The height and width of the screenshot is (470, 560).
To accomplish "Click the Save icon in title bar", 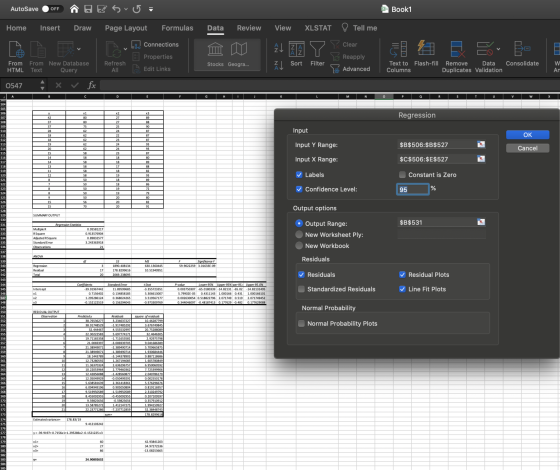I will point(88,9).
